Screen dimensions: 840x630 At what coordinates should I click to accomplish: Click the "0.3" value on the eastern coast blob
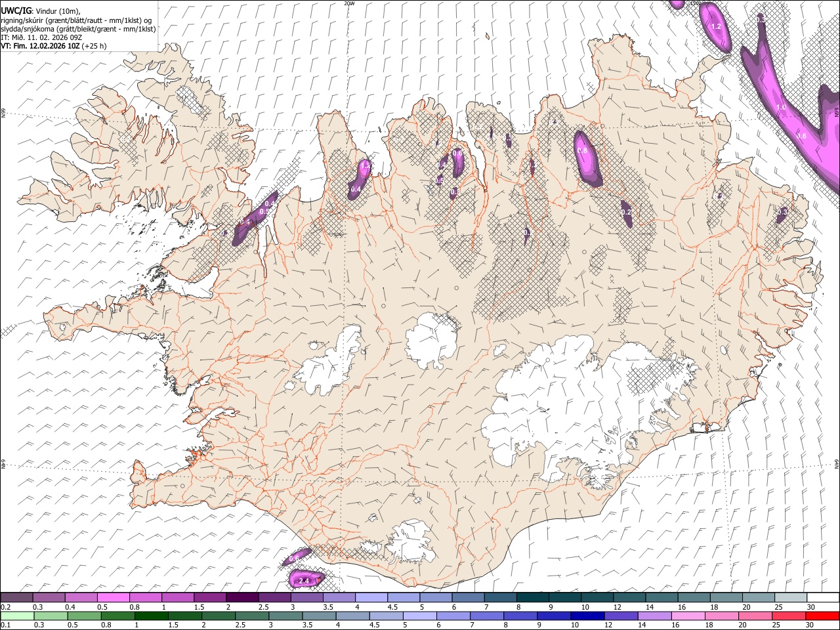pyautogui.click(x=782, y=212)
